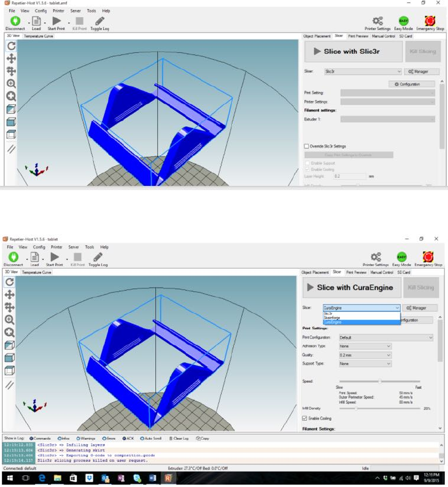
Task: Uncheck Enable Cooling in lower window
Action: [305, 418]
